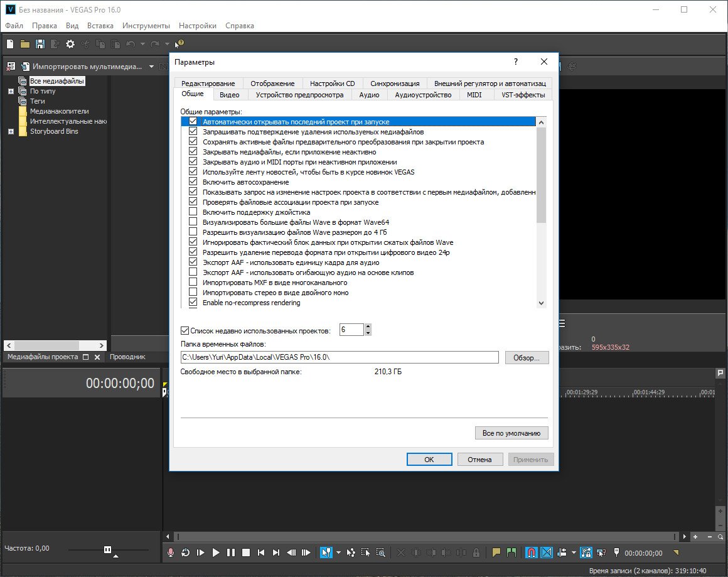This screenshot has width=728, height=577.
Task: Uncheck 'Включить автосохранение' checkbox
Action: click(193, 182)
